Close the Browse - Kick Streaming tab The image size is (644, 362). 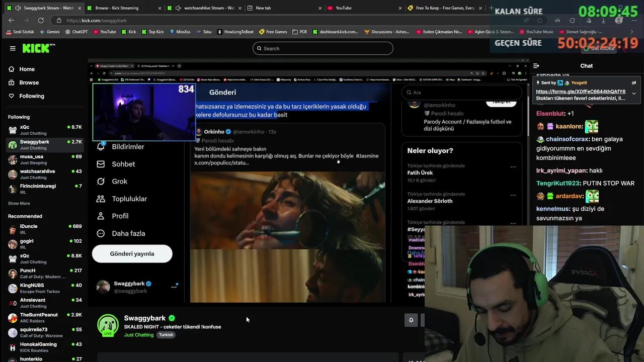click(160, 8)
